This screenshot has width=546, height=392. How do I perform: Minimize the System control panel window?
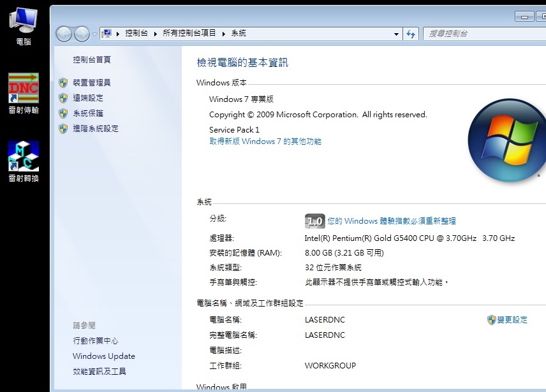point(524,17)
